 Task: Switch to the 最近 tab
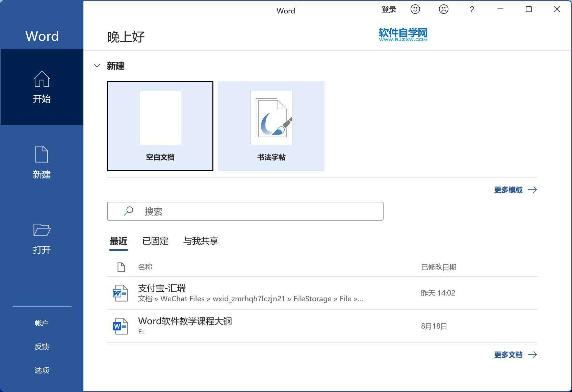pos(119,241)
